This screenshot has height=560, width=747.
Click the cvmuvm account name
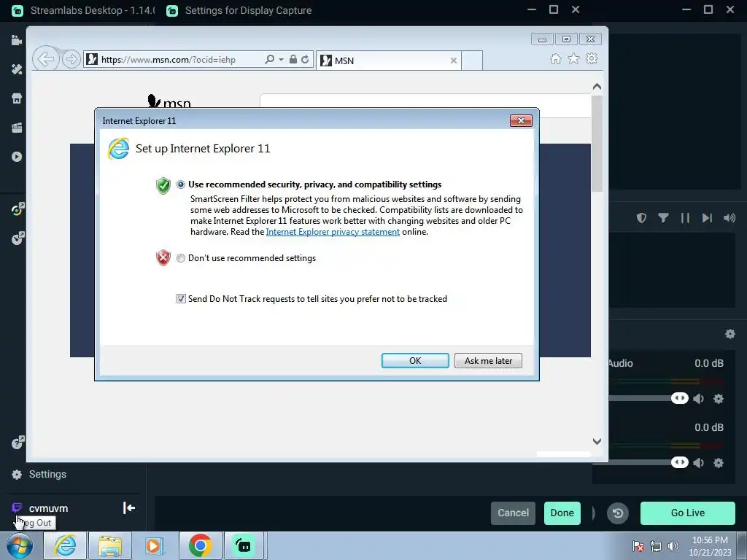(49, 508)
